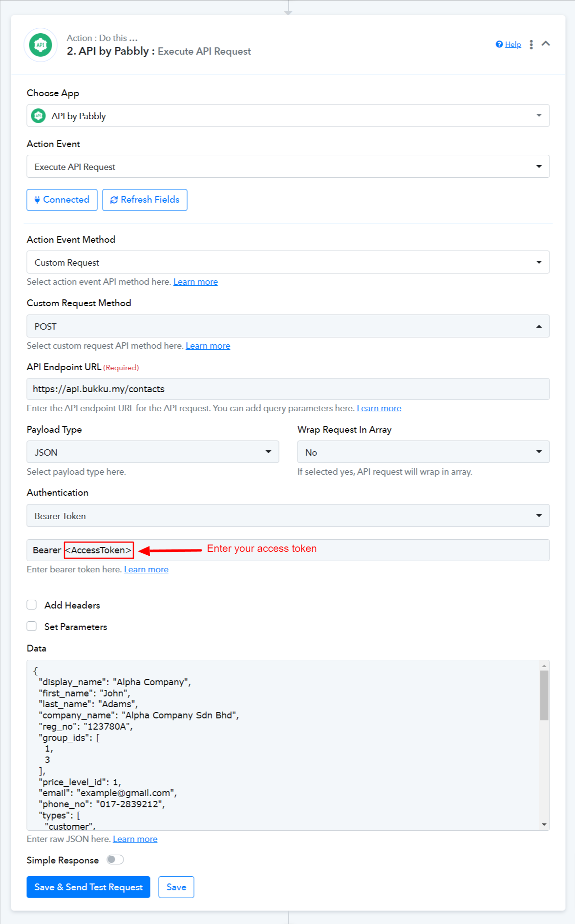Viewport: 575px width, 924px height.
Task: Expand the Authentication Bearer Token dropdown
Action: (x=288, y=516)
